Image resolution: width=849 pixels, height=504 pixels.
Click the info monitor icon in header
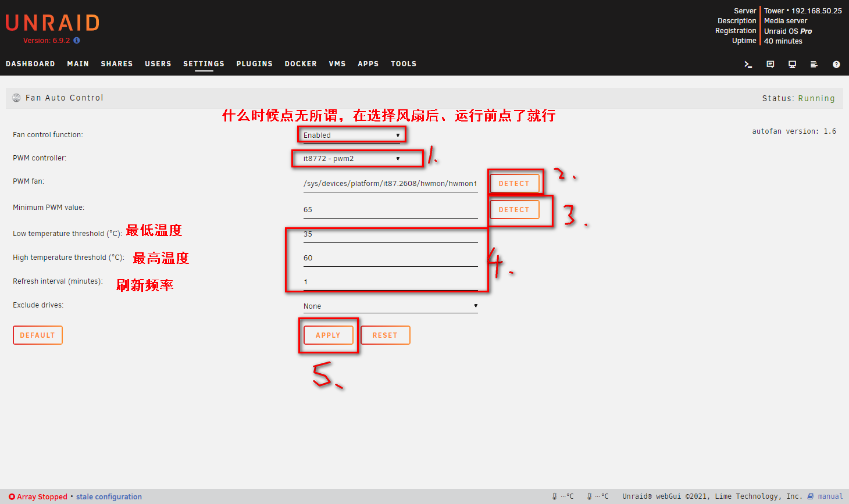[792, 65]
